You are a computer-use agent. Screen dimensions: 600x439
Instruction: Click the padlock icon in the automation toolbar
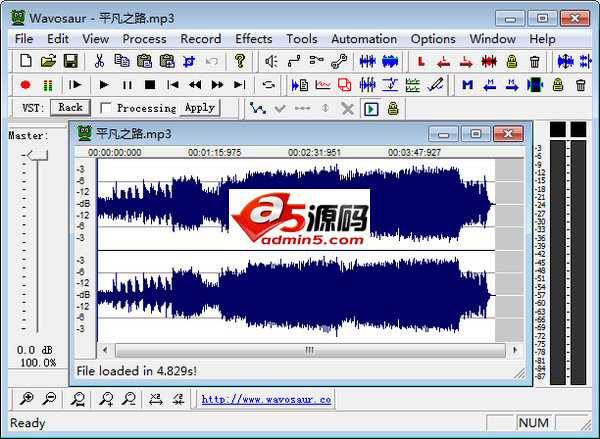(393, 109)
